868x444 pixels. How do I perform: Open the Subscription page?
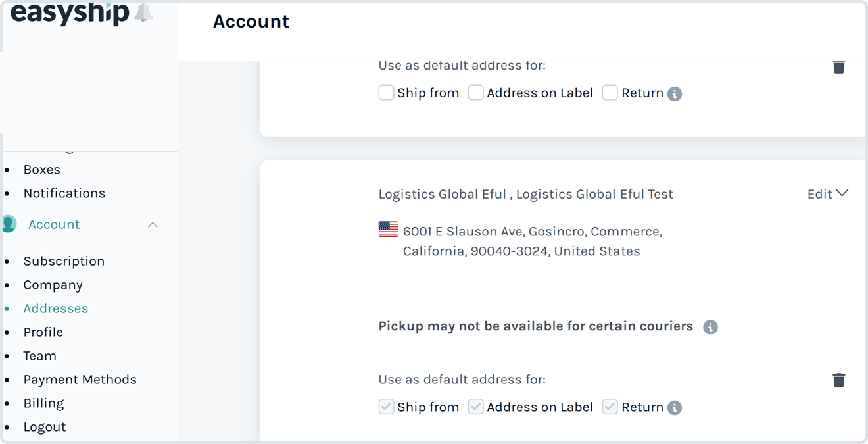tap(64, 261)
